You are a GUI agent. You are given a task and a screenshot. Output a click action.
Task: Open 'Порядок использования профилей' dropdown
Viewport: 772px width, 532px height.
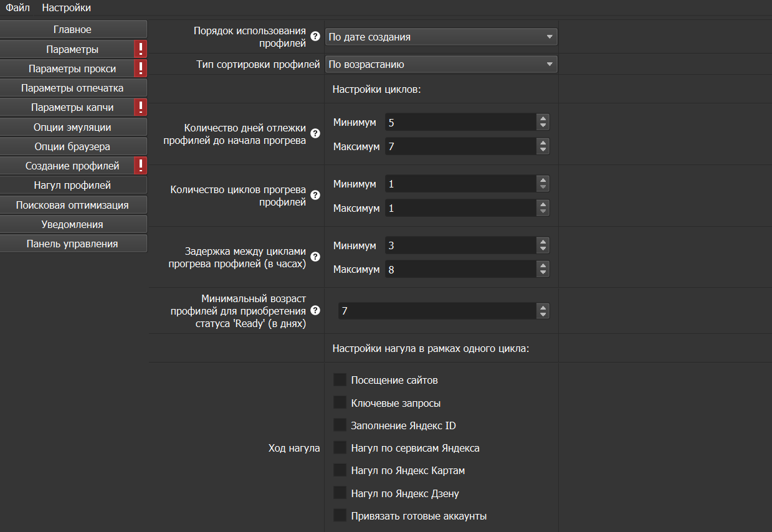441,37
